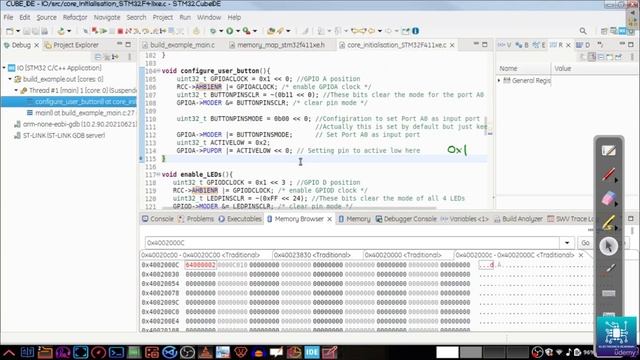The width and height of the screenshot is (640, 360).
Task: Select the mouse pointer annotation tool
Action: [x=608, y=247]
